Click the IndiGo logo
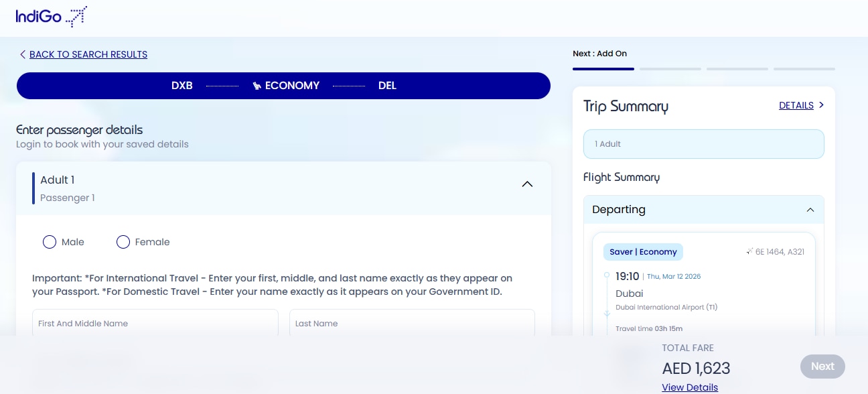 [x=52, y=17]
